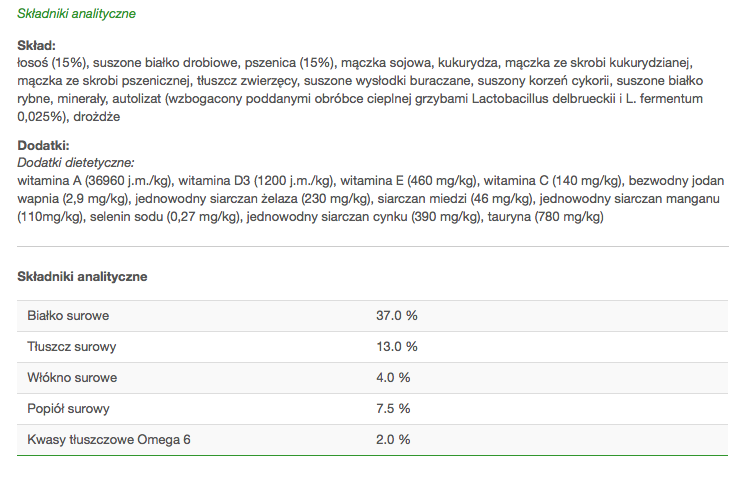Click the witamina A (36960 j.m./kg) text
Screen dimensions: 738x490
96,181
